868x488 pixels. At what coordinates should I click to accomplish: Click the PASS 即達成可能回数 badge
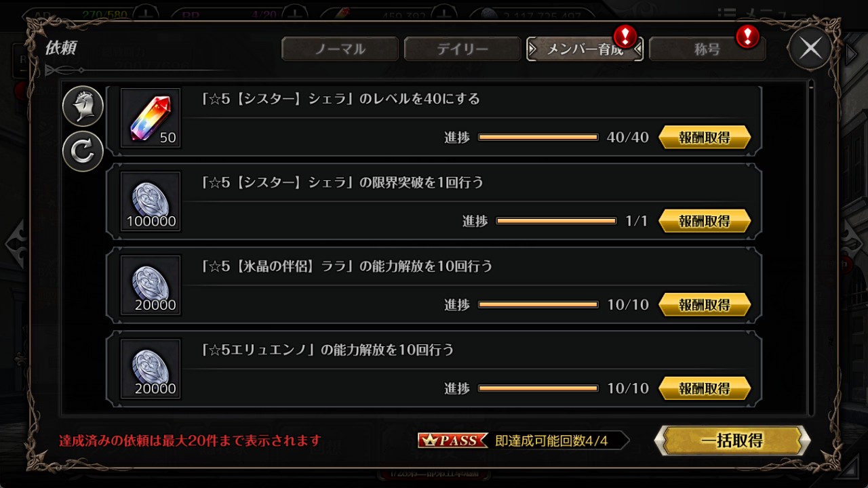(524, 441)
